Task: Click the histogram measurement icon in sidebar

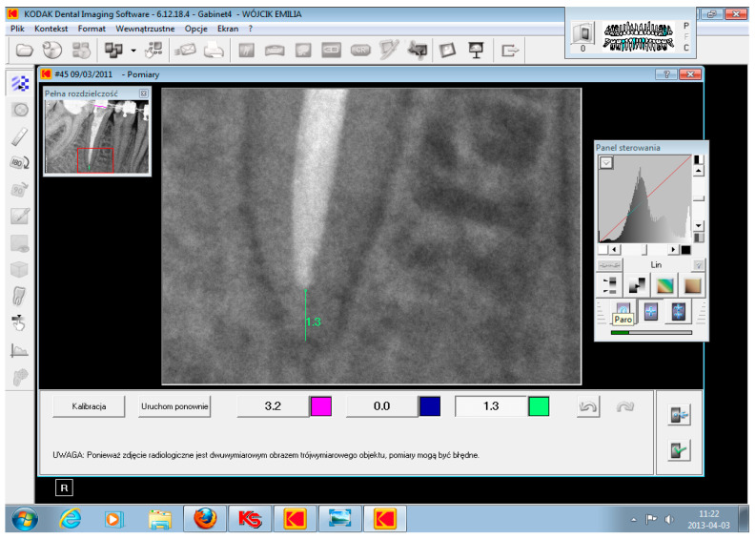Action: pyautogui.click(x=19, y=350)
